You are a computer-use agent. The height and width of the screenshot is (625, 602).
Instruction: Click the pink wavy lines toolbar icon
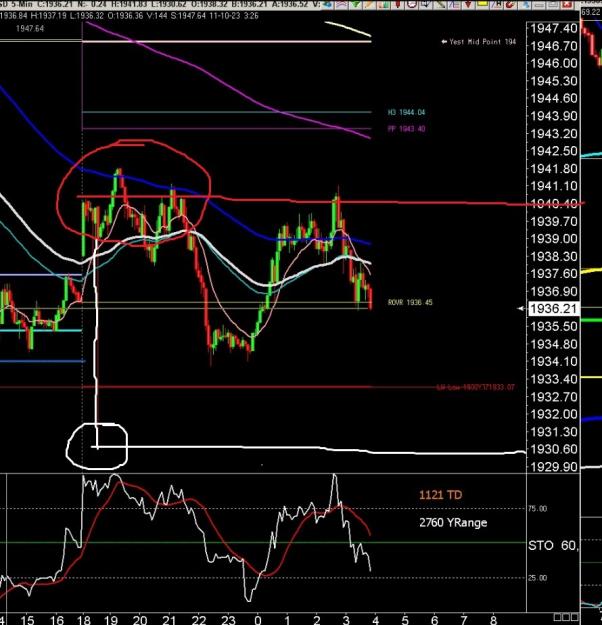[x=341, y=4]
